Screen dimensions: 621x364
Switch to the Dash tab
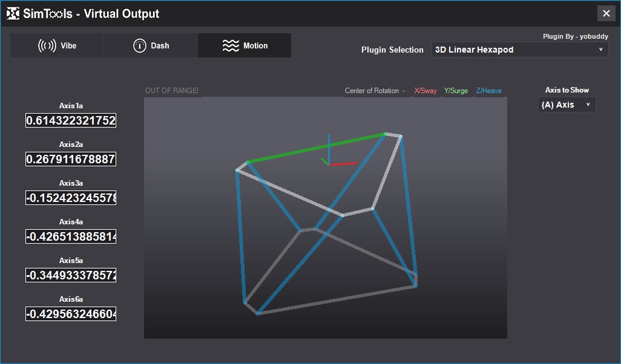tap(151, 46)
